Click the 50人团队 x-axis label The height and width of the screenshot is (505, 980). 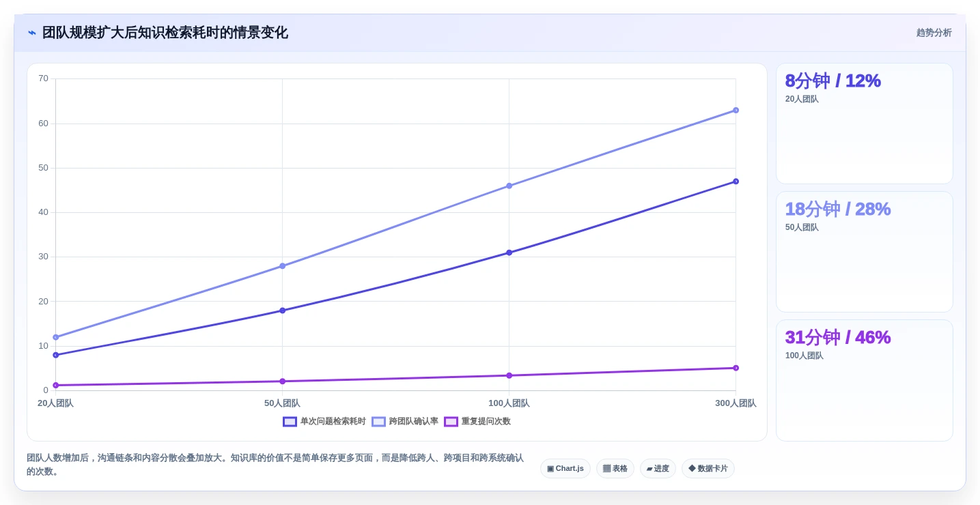click(282, 403)
